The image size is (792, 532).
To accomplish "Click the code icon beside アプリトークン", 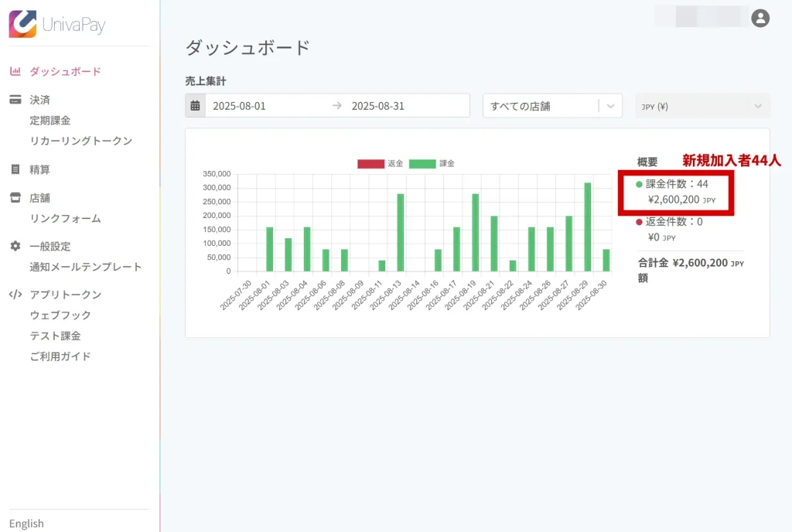I will click(x=15, y=295).
